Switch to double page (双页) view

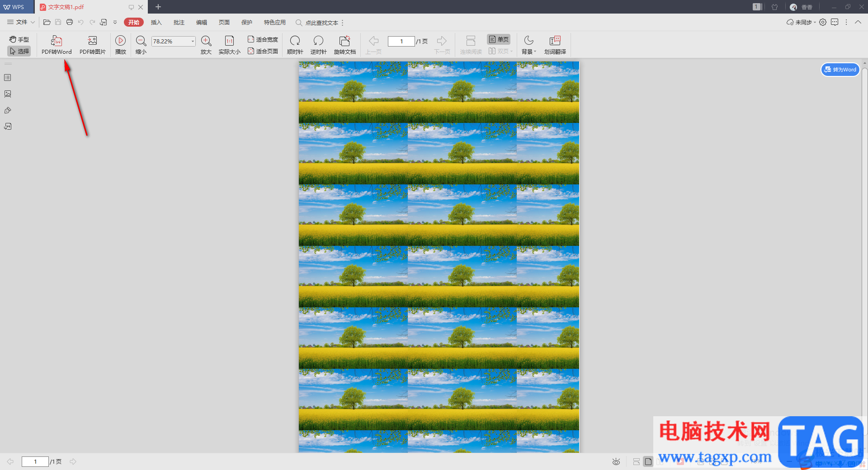click(500, 51)
